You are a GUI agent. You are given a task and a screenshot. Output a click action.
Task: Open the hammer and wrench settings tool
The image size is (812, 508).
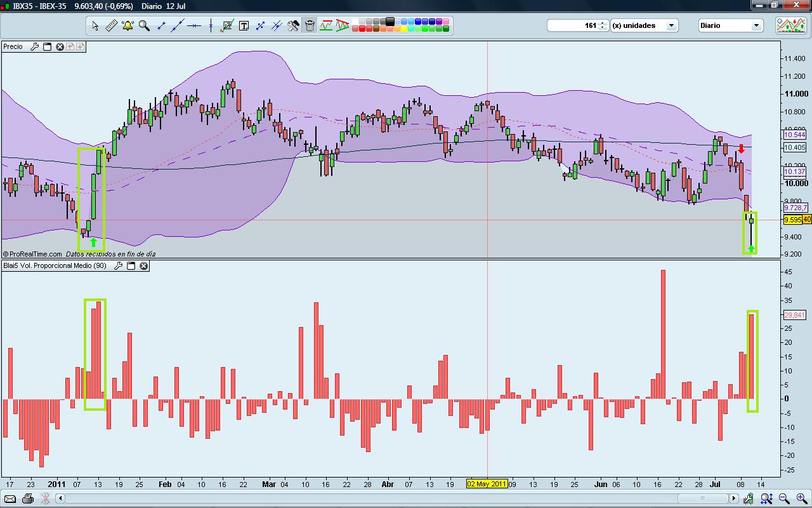point(293,26)
